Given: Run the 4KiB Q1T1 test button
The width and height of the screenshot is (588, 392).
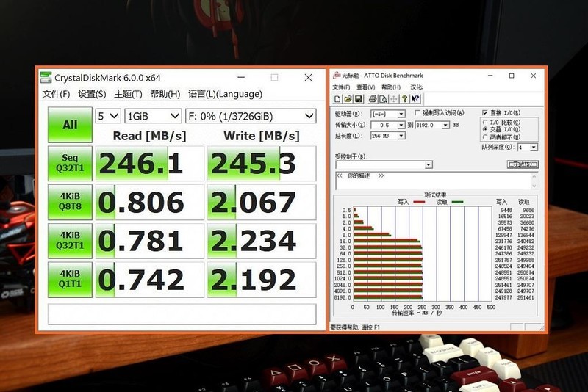Looking at the screenshot, I should [70, 279].
